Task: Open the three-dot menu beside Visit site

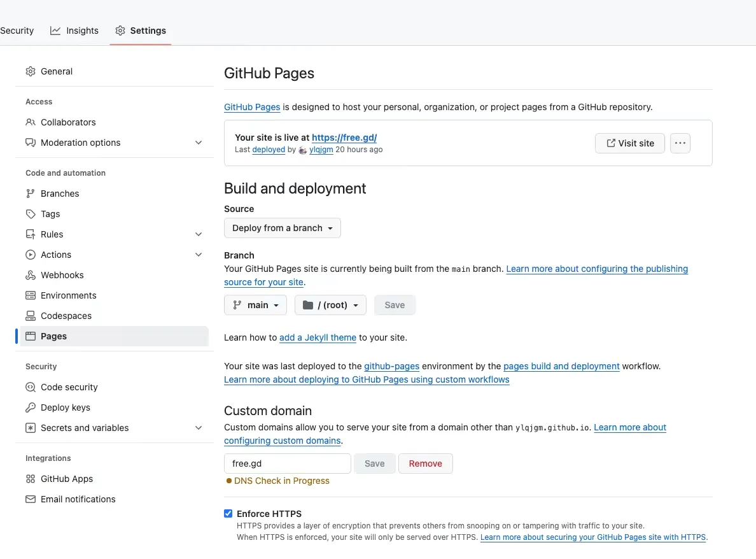Action: (680, 143)
